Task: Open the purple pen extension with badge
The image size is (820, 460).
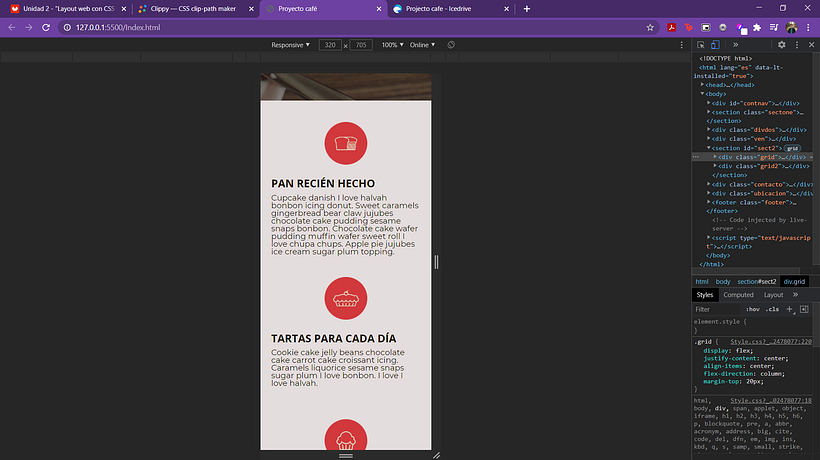Action: (741, 28)
